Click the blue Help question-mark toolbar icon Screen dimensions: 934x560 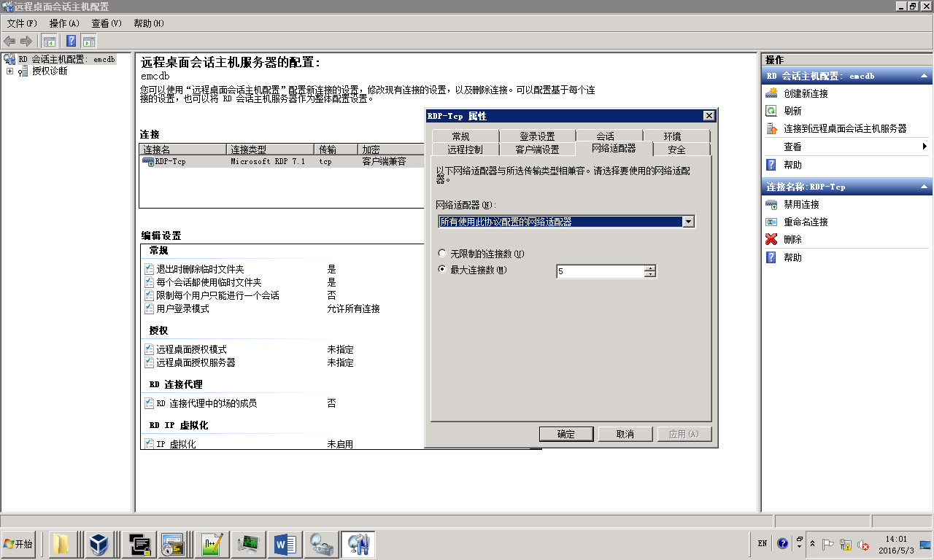coord(72,41)
